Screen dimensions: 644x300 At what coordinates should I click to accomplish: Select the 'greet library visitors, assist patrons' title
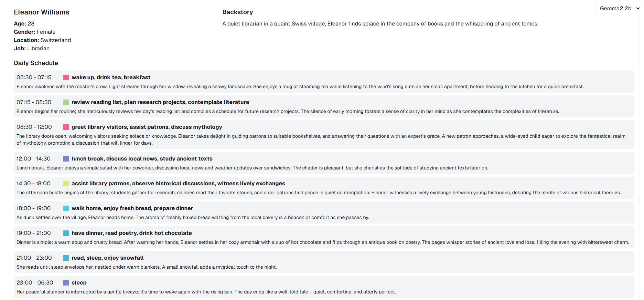(x=147, y=127)
